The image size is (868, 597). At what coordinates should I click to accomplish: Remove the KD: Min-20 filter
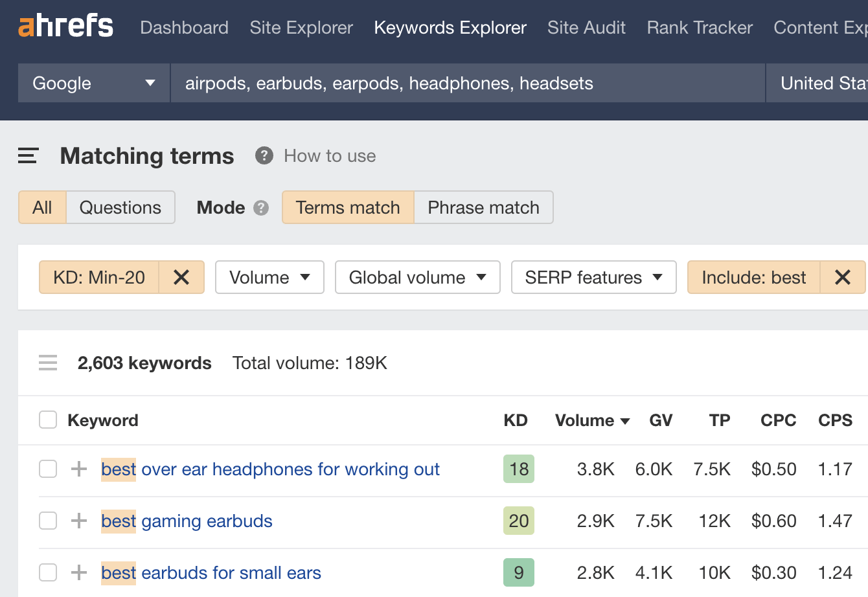[181, 277]
